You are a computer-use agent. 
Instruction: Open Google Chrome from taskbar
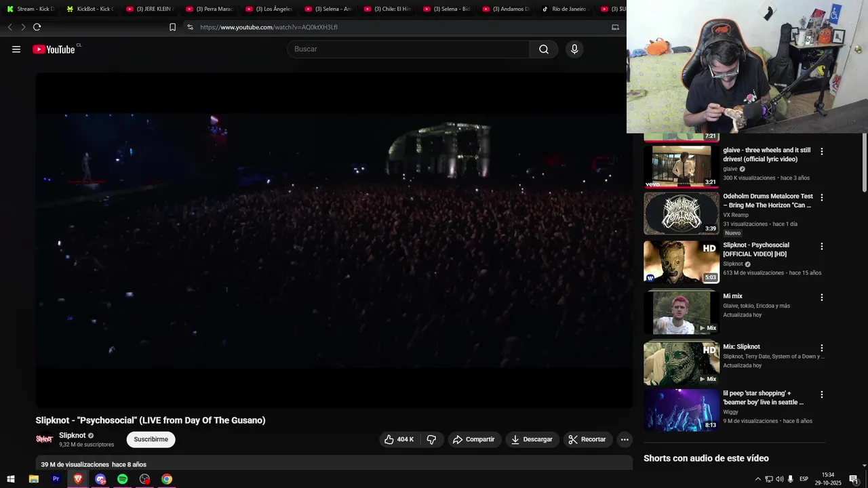pyautogui.click(x=167, y=479)
